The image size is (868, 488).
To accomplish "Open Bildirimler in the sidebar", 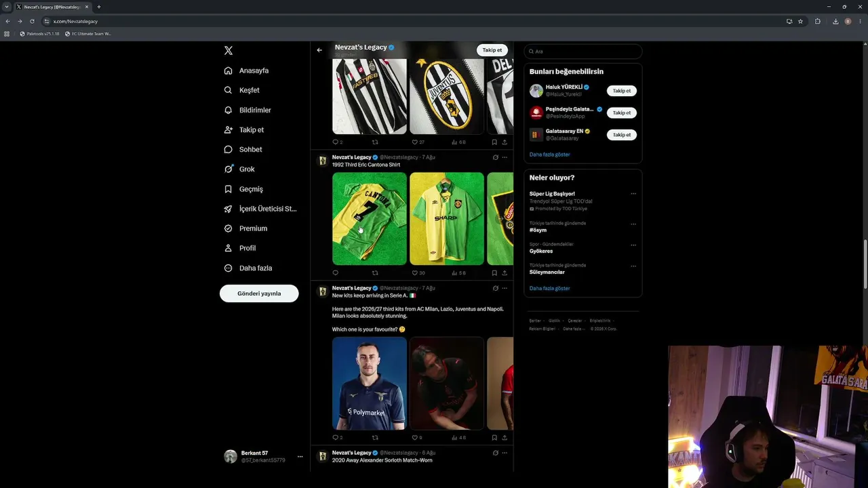I will [248, 110].
